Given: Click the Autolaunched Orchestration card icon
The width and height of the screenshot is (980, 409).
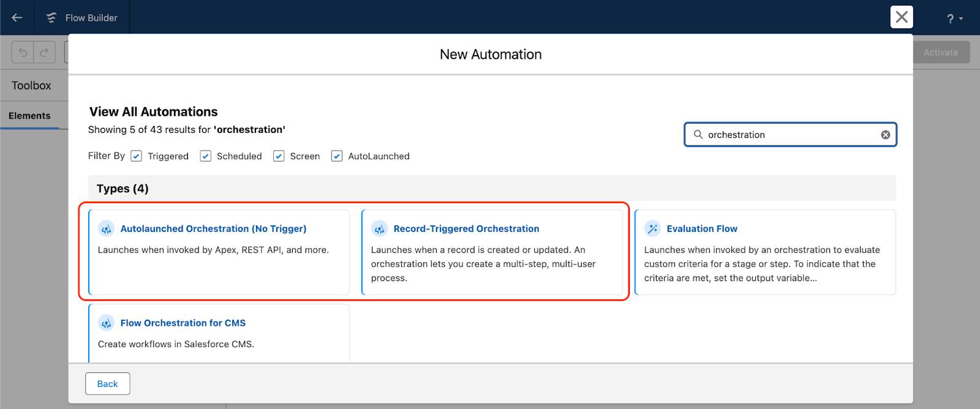Looking at the screenshot, I should click(107, 229).
